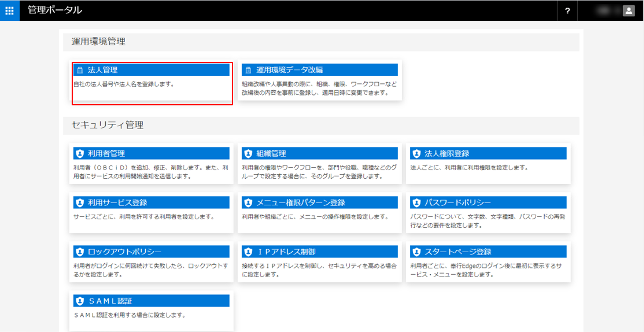Click building icon beside 運用環境データ改編
Image resolution: width=644 pixels, height=332 pixels.
click(248, 70)
